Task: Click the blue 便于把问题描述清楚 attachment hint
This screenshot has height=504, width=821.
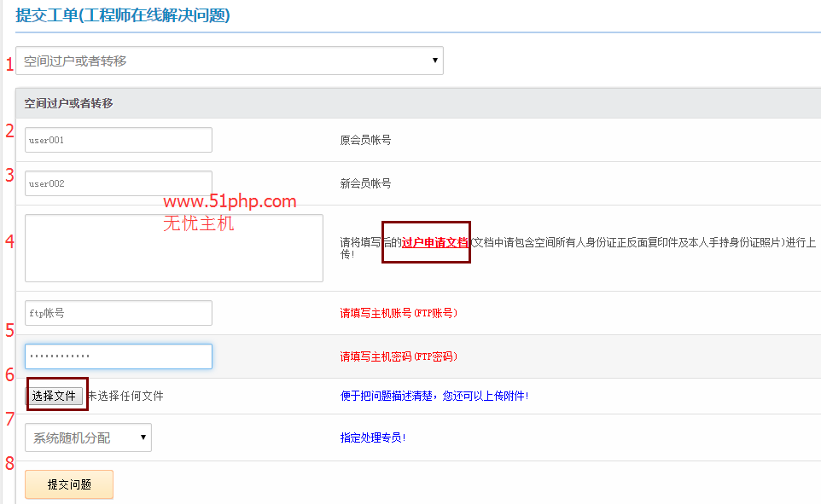Action: coord(434,396)
